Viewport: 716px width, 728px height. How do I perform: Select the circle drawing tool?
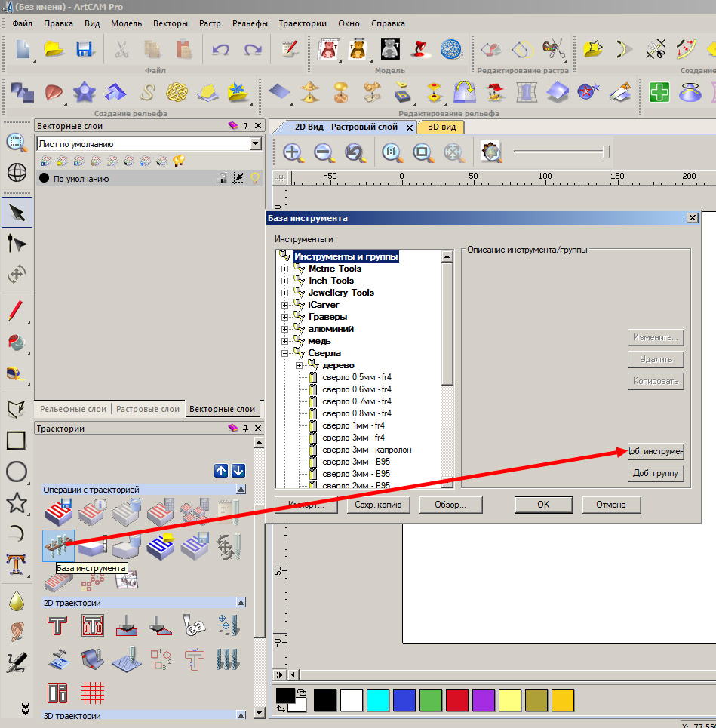pos(17,472)
